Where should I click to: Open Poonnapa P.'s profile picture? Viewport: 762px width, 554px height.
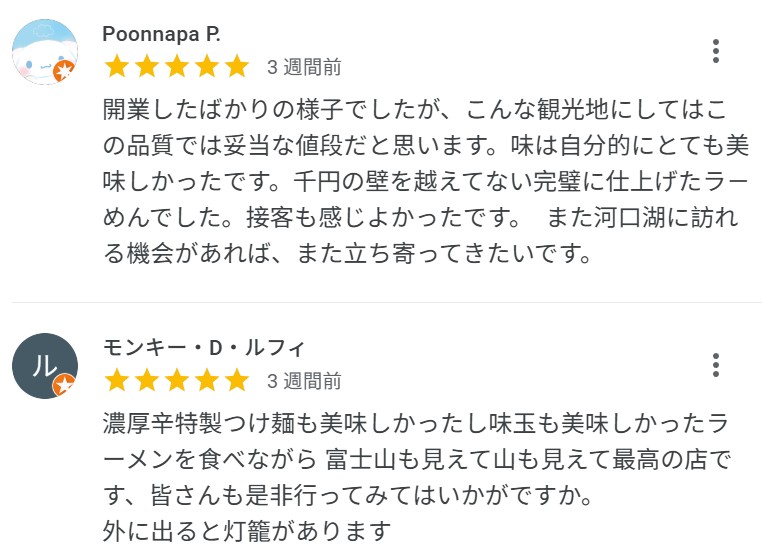(44, 51)
